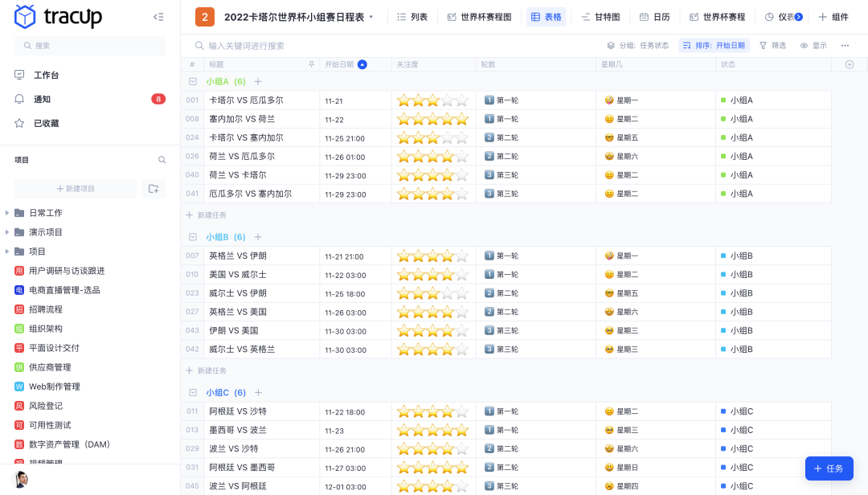Image resolution: width=868 pixels, height=495 pixels.
Task: Open 已收藏 starred items
Action: [x=46, y=123]
